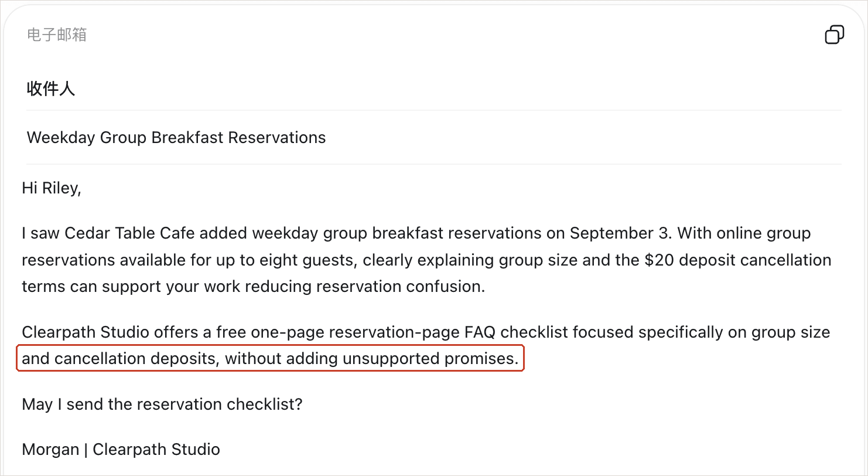Image resolution: width=868 pixels, height=476 pixels.
Task: Click the Morgan | Clearpath Studio signature
Action: click(121, 450)
